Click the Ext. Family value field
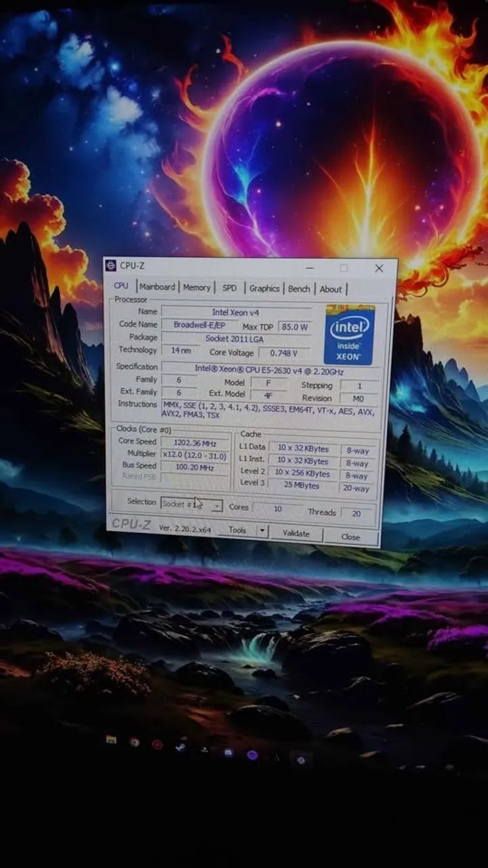Screen dimensions: 488x868 click(x=179, y=393)
